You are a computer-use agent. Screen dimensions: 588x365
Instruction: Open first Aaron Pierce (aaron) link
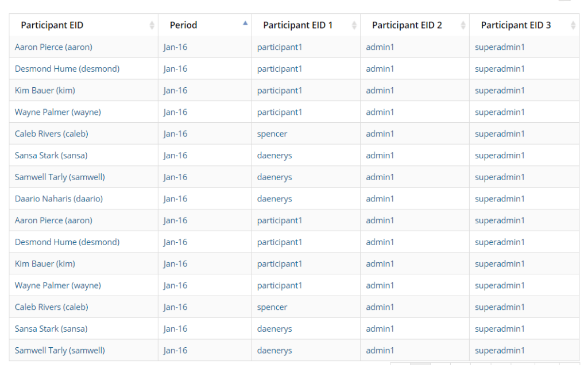tap(53, 47)
